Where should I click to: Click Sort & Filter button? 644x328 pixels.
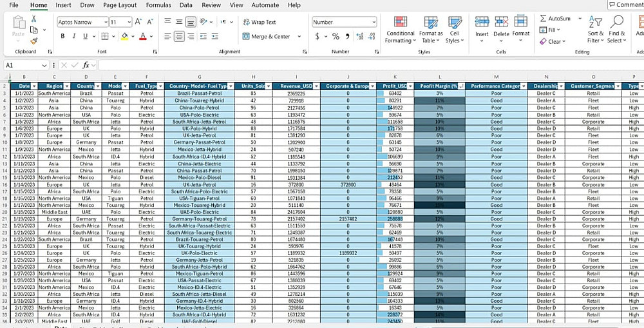click(596, 30)
